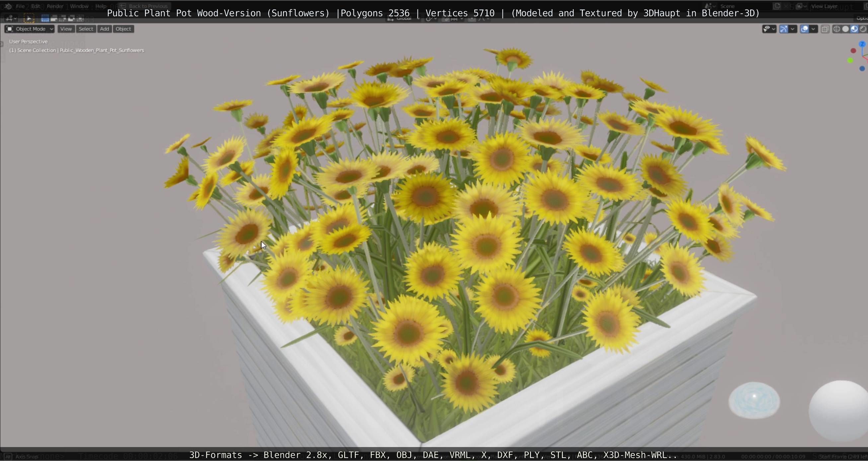This screenshot has height=461, width=868.
Task: Open the Help menu
Action: (101, 6)
